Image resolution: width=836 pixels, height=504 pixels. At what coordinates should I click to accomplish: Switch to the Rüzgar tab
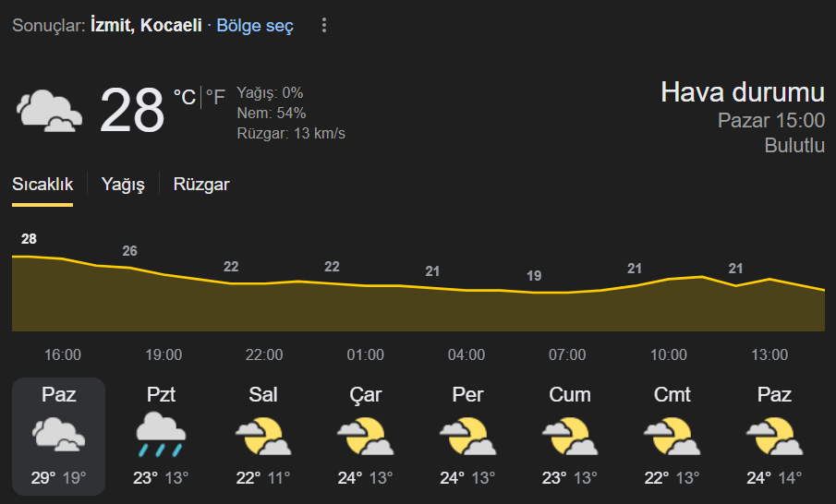tap(201, 184)
